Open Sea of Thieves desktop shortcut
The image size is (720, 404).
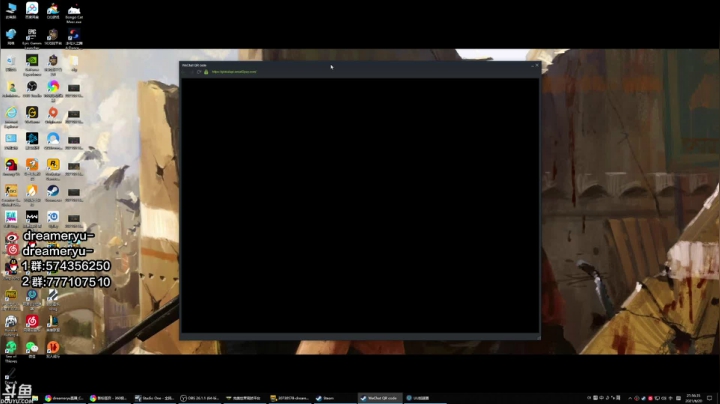(11, 352)
